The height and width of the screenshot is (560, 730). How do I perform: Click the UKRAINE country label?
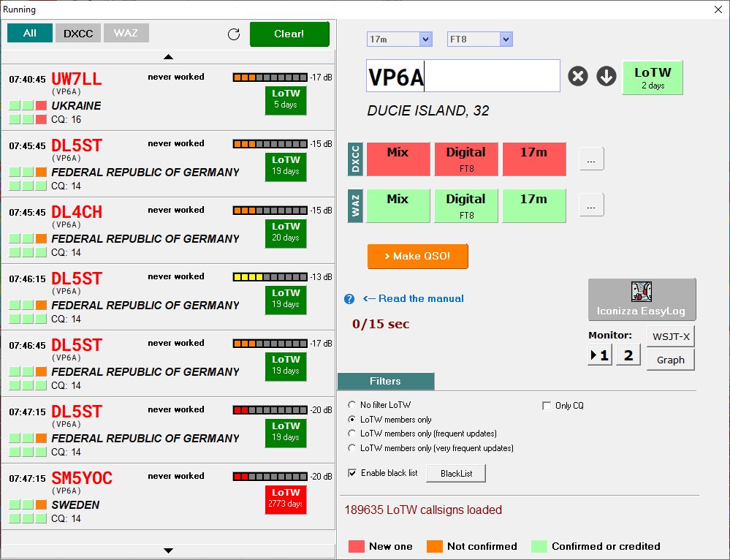[x=76, y=106]
